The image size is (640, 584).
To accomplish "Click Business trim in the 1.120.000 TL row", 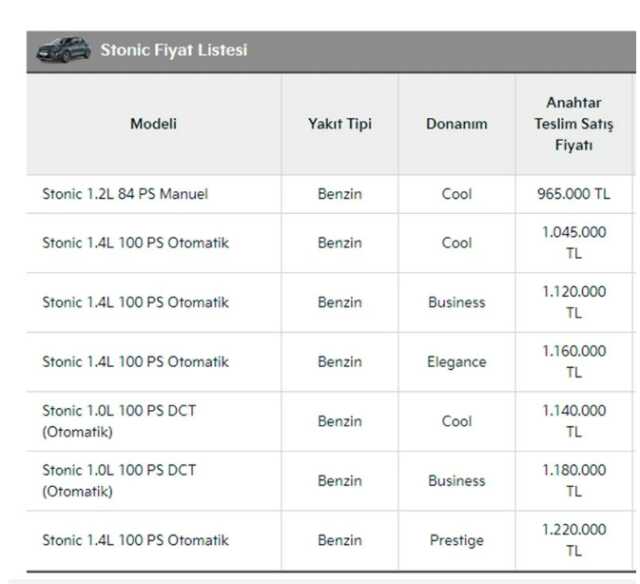I will [x=456, y=302].
